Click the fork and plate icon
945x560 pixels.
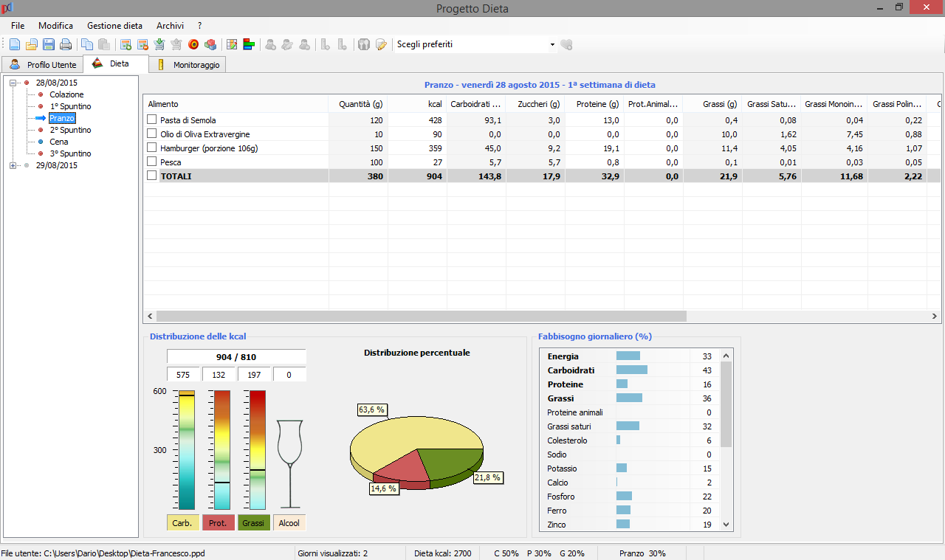[x=363, y=44]
